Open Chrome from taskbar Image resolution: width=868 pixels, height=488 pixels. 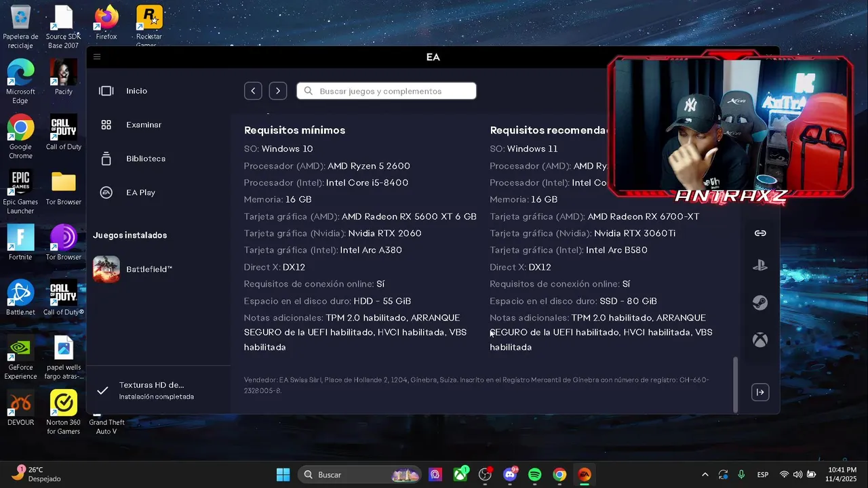click(x=559, y=474)
